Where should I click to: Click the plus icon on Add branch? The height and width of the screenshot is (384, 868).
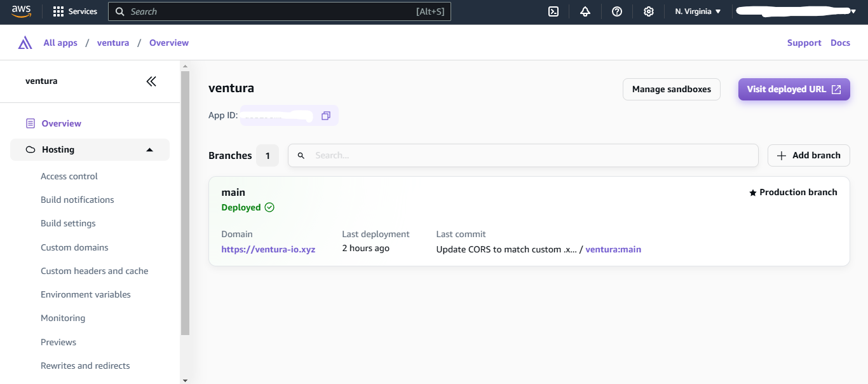[782, 155]
